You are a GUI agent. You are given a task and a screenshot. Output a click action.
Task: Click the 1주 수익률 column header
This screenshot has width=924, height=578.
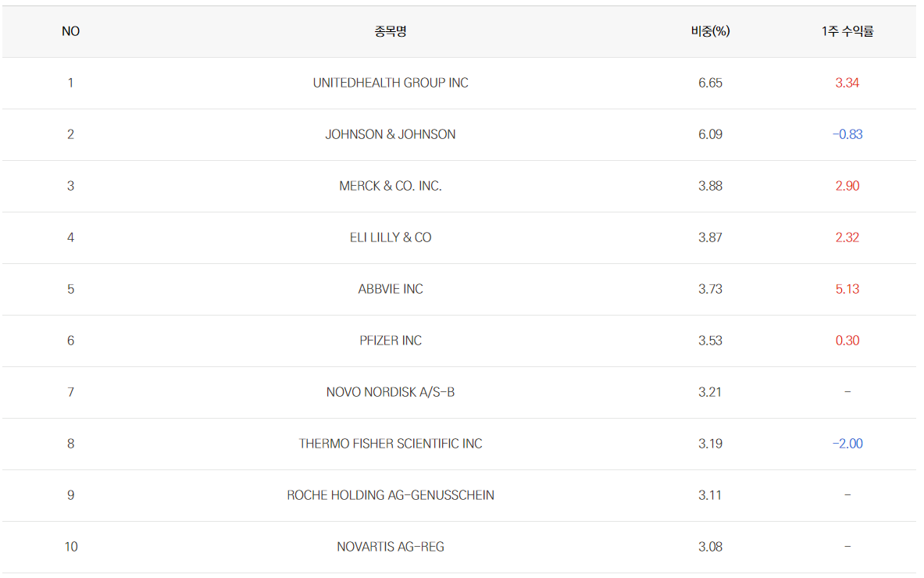tap(847, 31)
